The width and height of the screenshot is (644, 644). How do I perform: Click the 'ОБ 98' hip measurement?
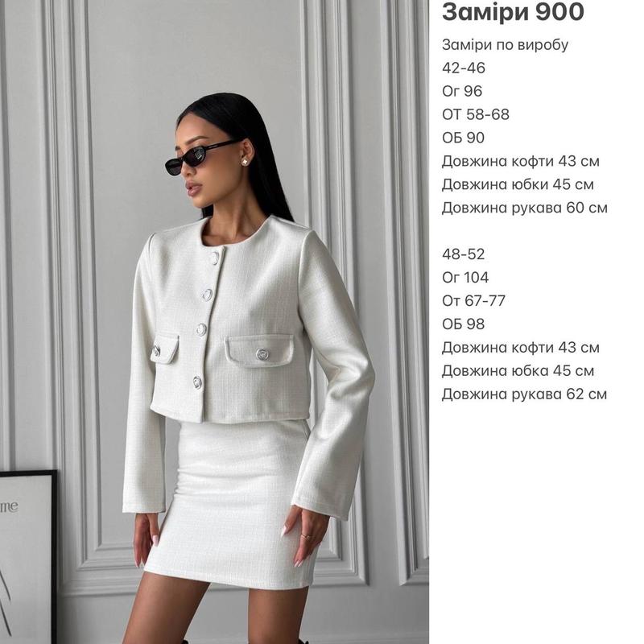[464, 324]
